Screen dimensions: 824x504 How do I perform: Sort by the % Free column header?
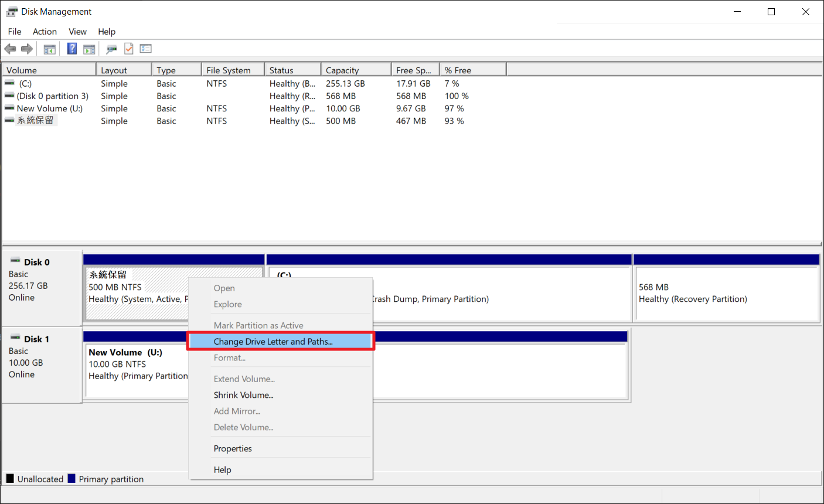(473, 70)
